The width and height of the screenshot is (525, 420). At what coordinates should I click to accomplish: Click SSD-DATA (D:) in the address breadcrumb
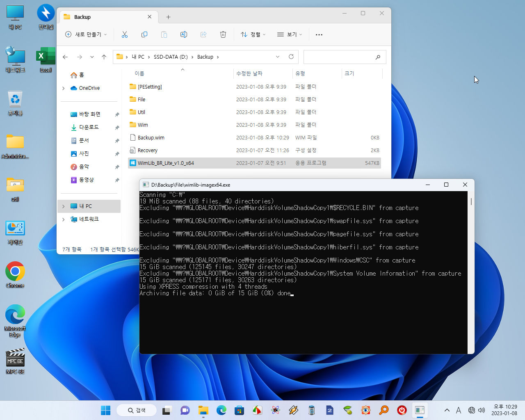coord(171,57)
